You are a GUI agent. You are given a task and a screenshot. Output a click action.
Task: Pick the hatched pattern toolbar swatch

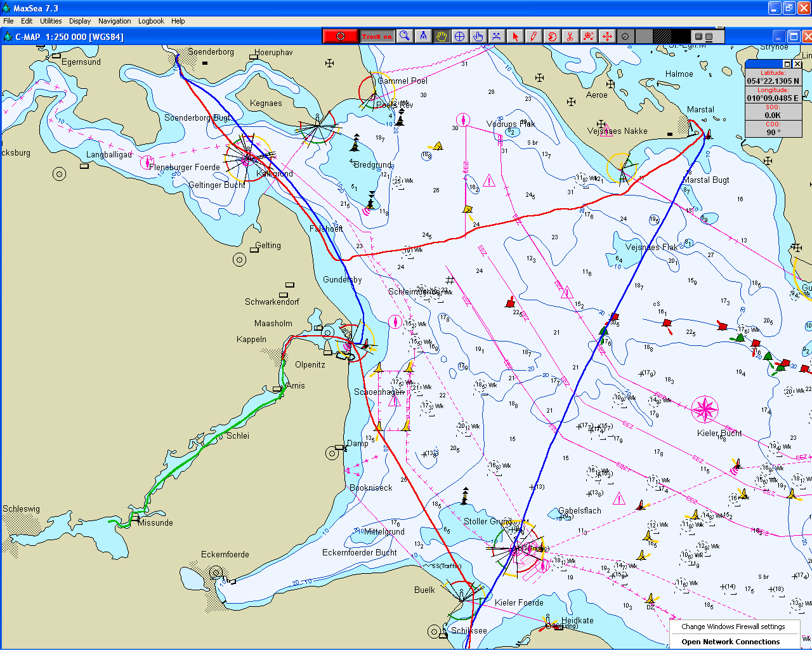662,36
